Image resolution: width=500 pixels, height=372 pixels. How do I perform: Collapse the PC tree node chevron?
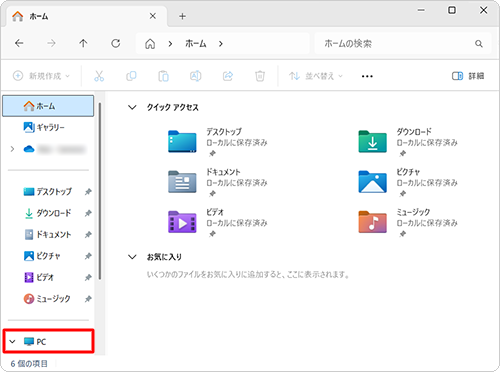point(12,341)
